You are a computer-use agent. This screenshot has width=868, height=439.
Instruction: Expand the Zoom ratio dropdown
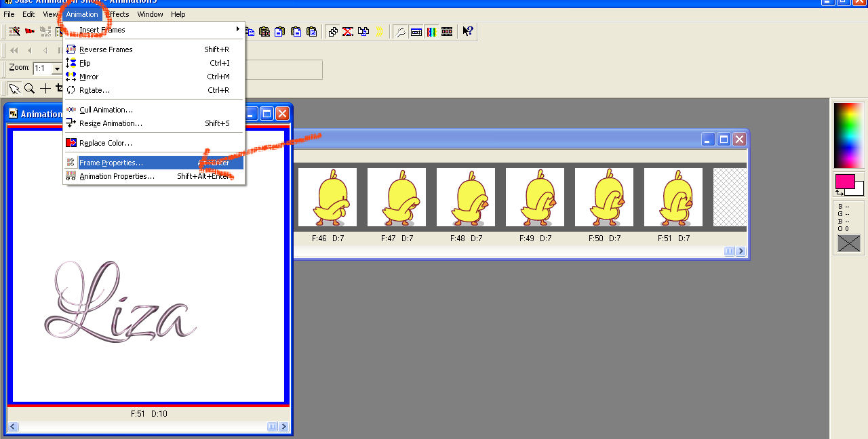click(x=57, y=68)
